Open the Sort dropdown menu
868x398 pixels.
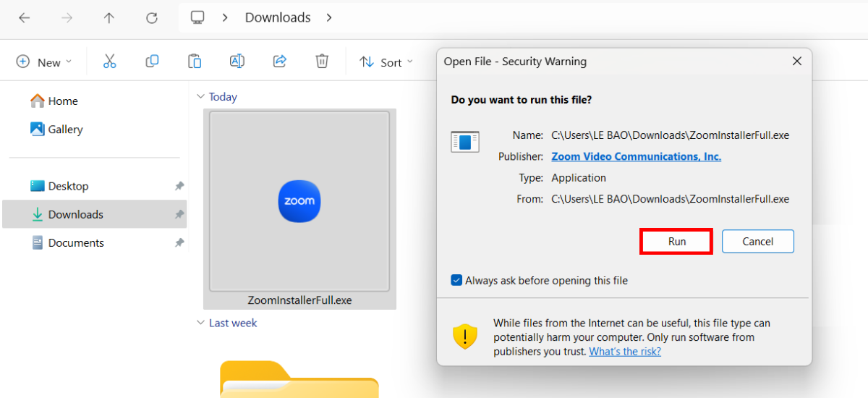pos(386,62)
